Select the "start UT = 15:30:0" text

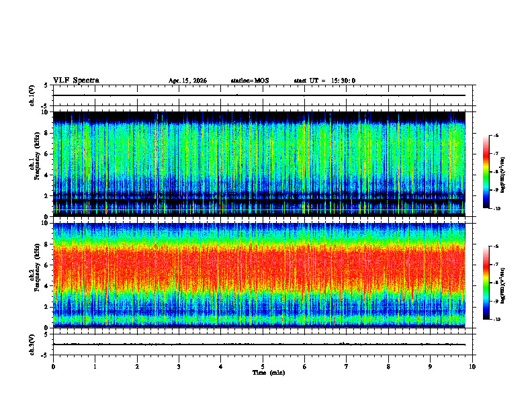[x=324, y=81]
